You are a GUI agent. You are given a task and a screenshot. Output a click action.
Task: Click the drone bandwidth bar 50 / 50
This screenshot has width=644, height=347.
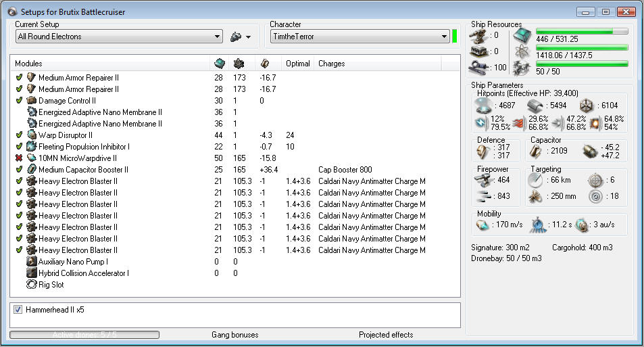pyautogui.click(x=582, y=64)
